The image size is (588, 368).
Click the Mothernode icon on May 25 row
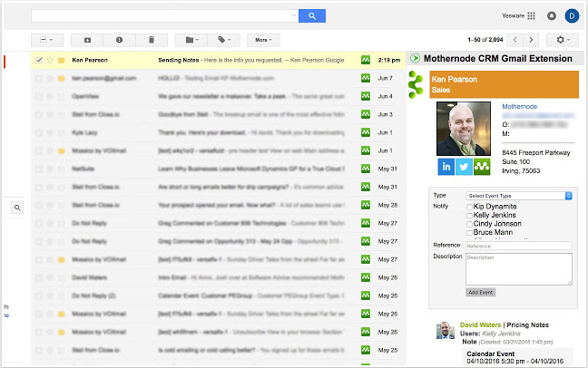tap(366, 350)
